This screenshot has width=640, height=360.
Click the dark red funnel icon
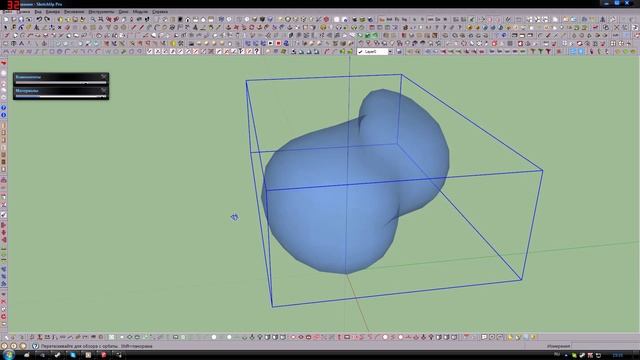point(548,51)
